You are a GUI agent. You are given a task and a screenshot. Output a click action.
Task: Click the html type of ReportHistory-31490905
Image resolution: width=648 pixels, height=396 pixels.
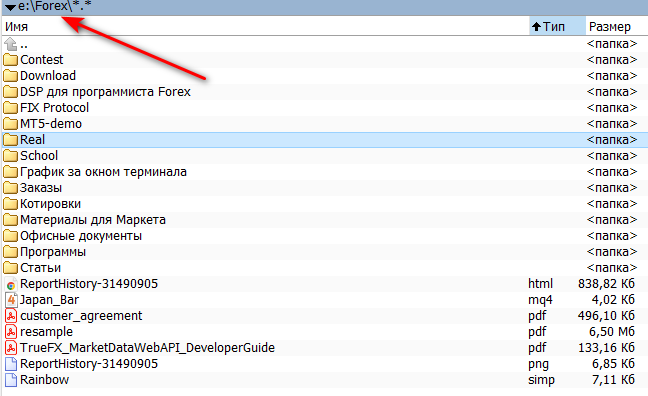(x=540, y=284)
